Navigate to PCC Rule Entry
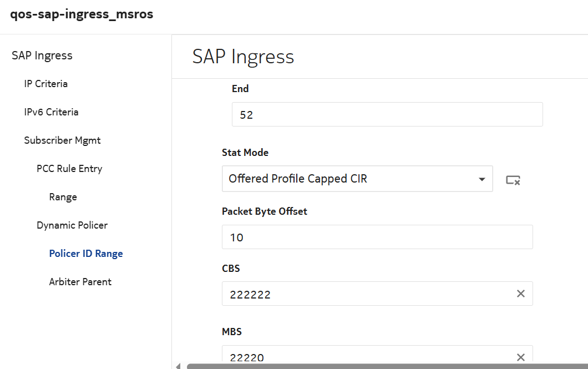 click(69, 169)
